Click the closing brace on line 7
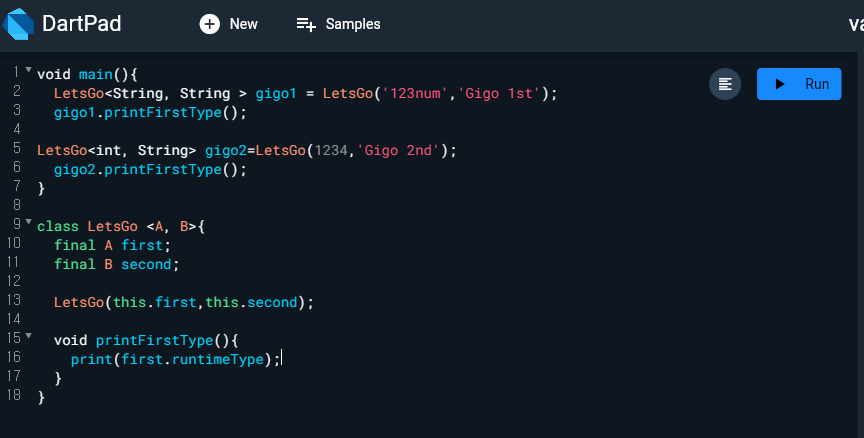This screenshot has height=438, width=864. [41, 188]
